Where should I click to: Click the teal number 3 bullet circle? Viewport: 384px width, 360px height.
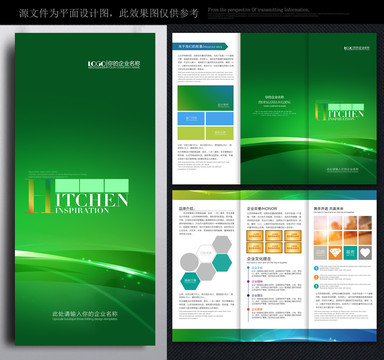(316, 286)
